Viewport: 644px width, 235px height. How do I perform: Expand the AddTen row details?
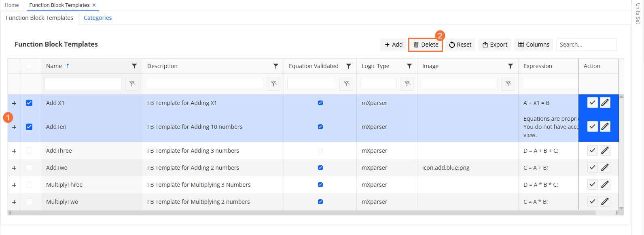[14, 127]
